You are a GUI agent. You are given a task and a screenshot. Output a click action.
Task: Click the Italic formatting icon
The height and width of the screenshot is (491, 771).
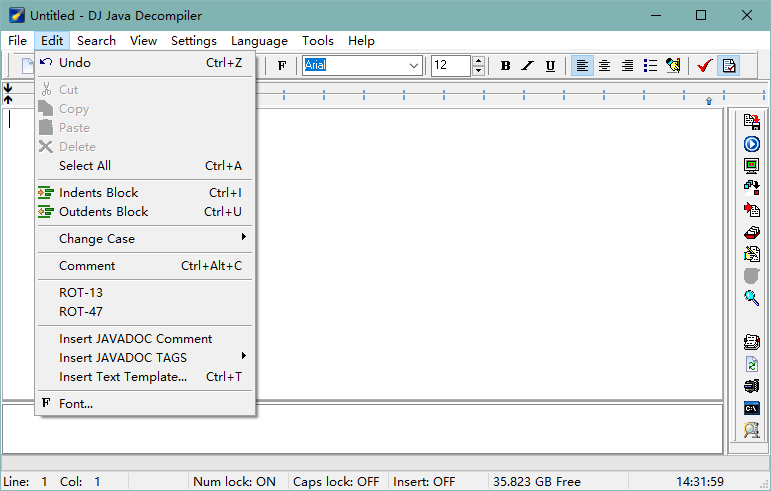pyautogui.click(x=528, y=65)
